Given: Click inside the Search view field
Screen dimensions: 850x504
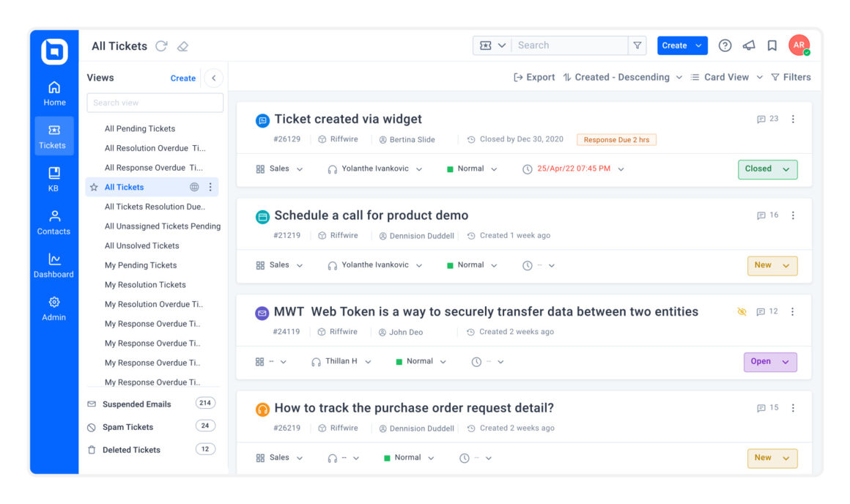Looking at the screenshot, I should coord(154,103).
